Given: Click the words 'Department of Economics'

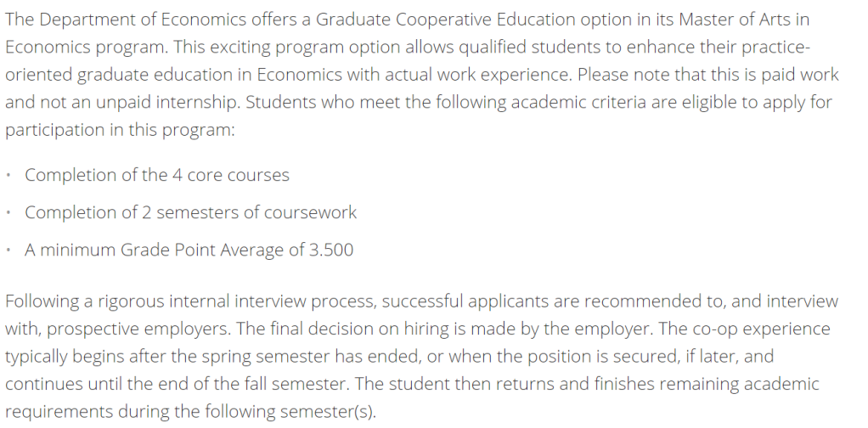Looking at the screenshot, I should (x=143, y=20).
